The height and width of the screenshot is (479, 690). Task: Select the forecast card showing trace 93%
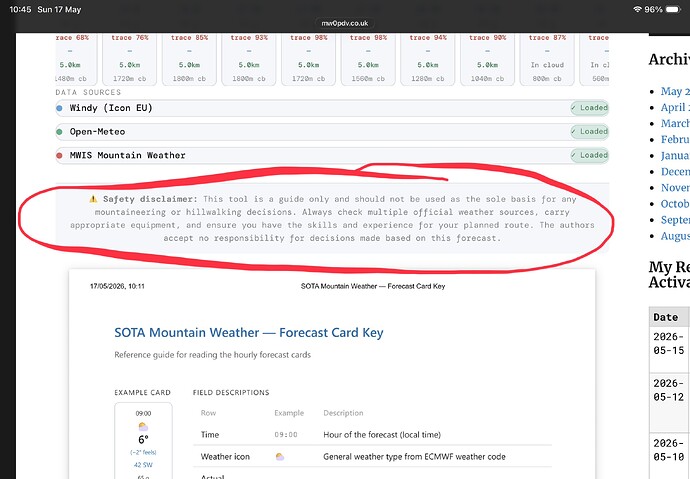(x=249, y=59)
